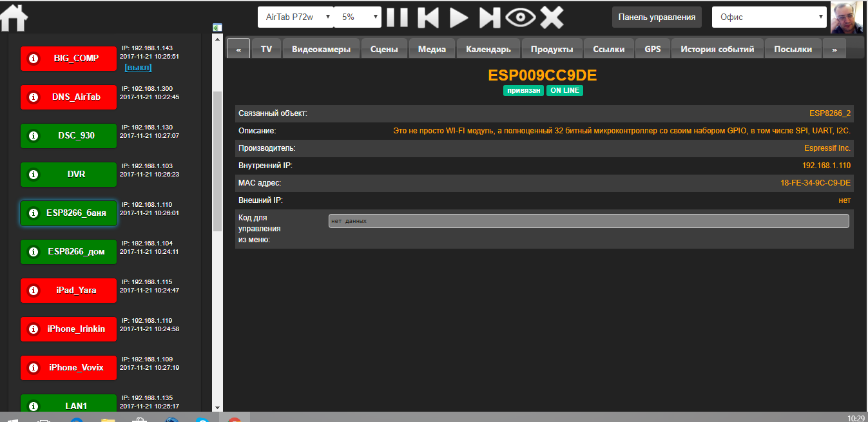Viewport: 868px width, 422px height.
Task: Switch to the Видеокамеры tab
Action: coord(321,49)
